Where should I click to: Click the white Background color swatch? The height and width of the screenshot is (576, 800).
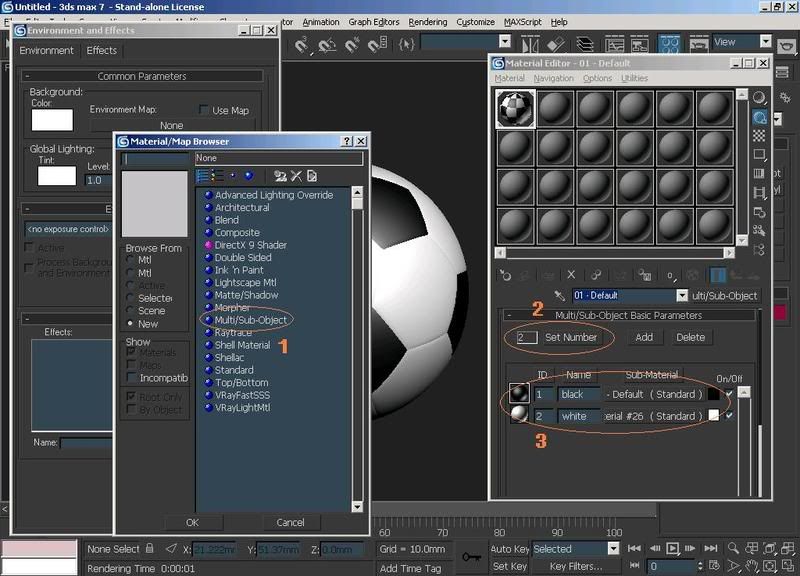[x=52, y=120]
